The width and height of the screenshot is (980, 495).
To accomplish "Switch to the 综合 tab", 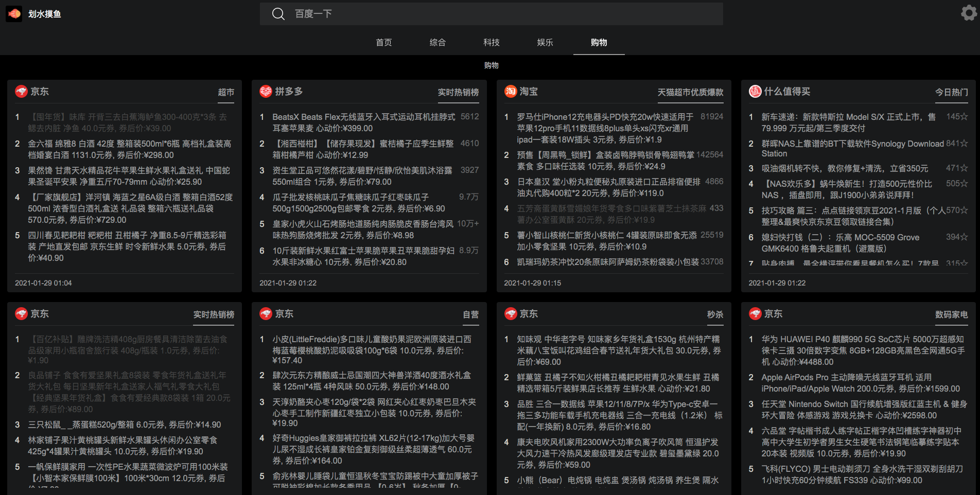I will pyautogui.click(x=437, y=42).
